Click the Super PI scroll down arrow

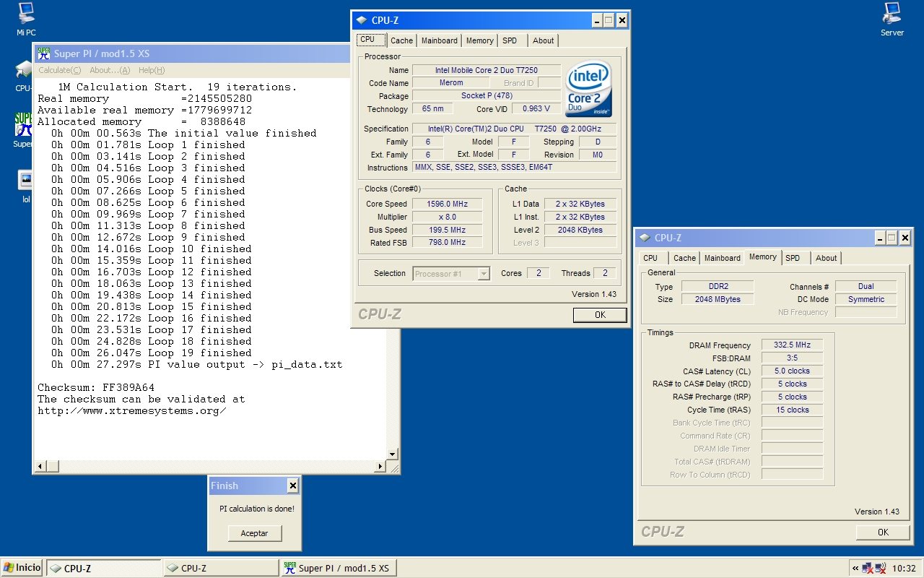pos(392,454)
